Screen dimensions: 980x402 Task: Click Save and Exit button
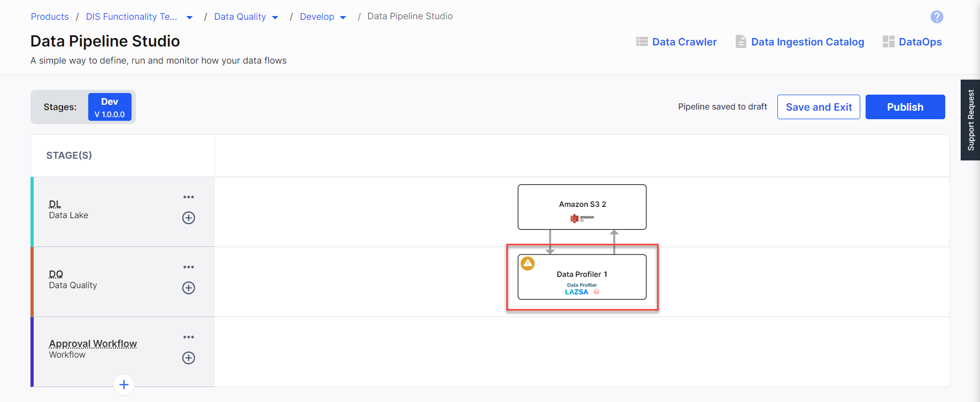click(818, 107)
